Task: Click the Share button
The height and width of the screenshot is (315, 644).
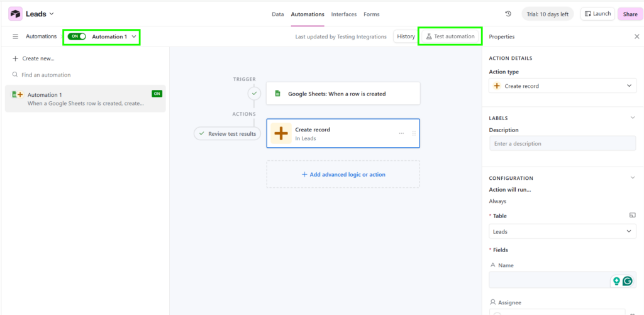Action: (x=630, y=14)
